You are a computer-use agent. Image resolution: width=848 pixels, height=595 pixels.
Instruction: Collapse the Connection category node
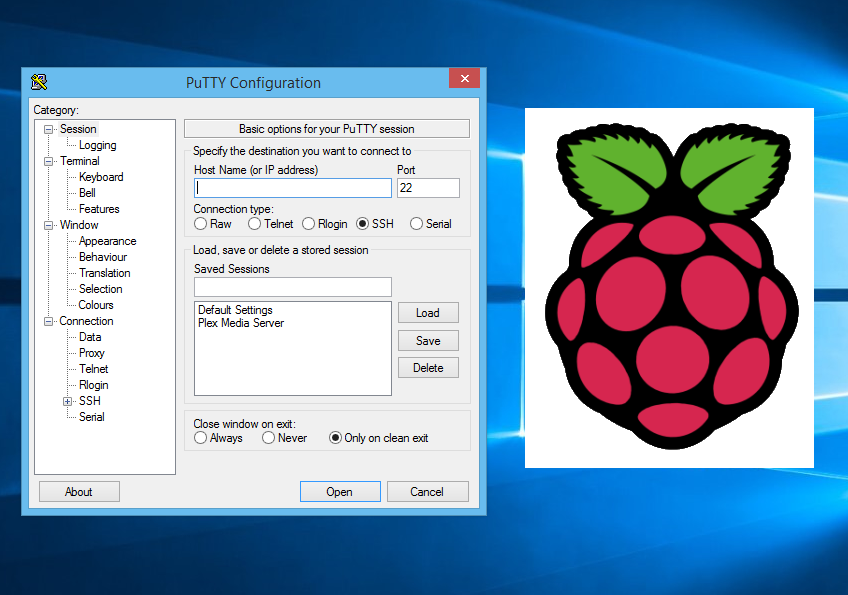[48, 321]
